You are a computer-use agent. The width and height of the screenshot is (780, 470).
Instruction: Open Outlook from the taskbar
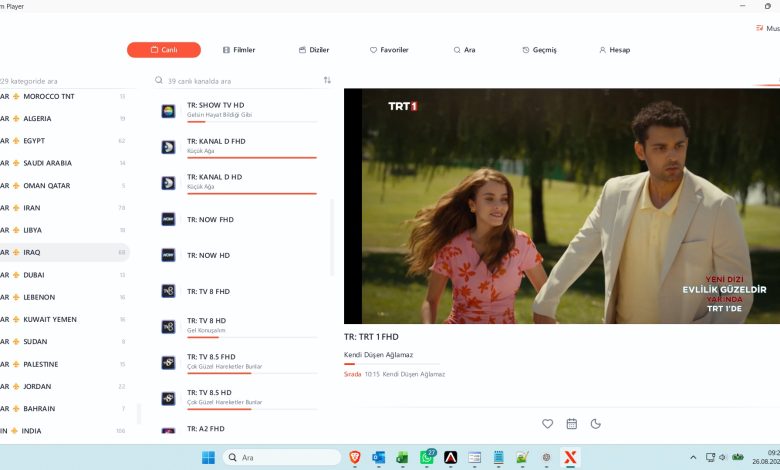(379, 457)
